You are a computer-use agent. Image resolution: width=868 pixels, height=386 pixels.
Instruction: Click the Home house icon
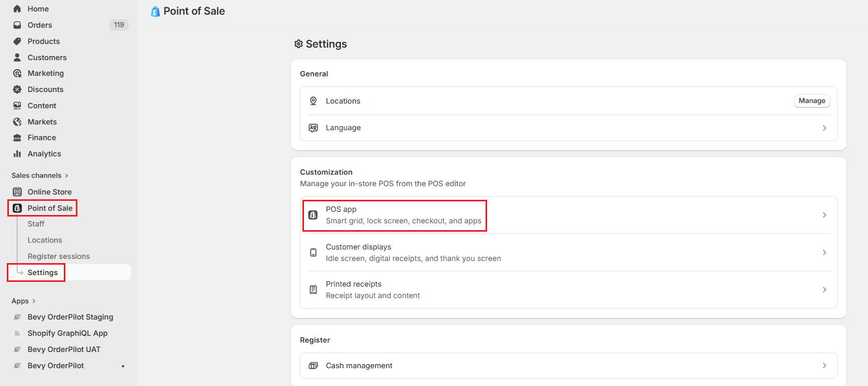tap(17, 9)
